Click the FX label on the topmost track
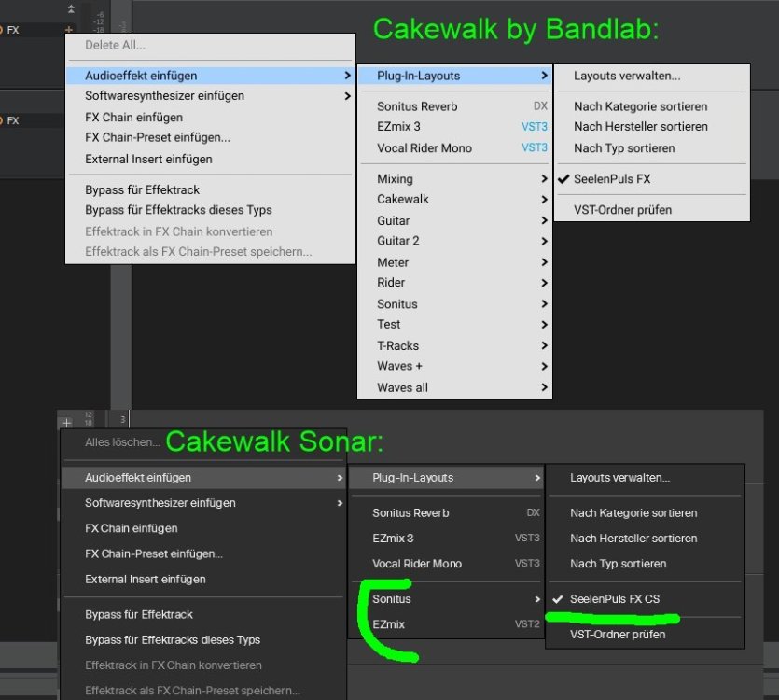 coord(13,30)
